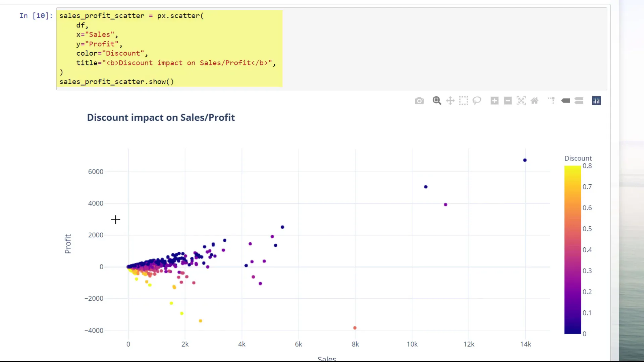Viewport: 644px width, 362px height.
Task: Choose the Box Select tool
Action: pos(464,101)
